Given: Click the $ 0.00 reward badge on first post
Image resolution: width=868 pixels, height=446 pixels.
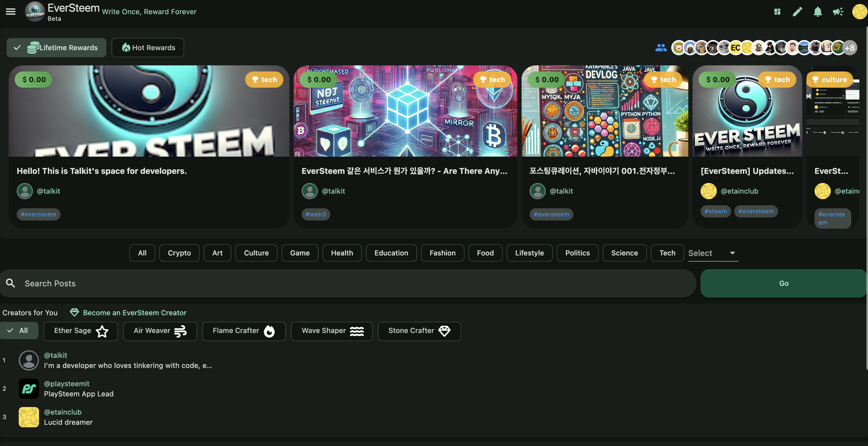Looking at the screenshot, I should pyautogui.click(x=33, y=80).
